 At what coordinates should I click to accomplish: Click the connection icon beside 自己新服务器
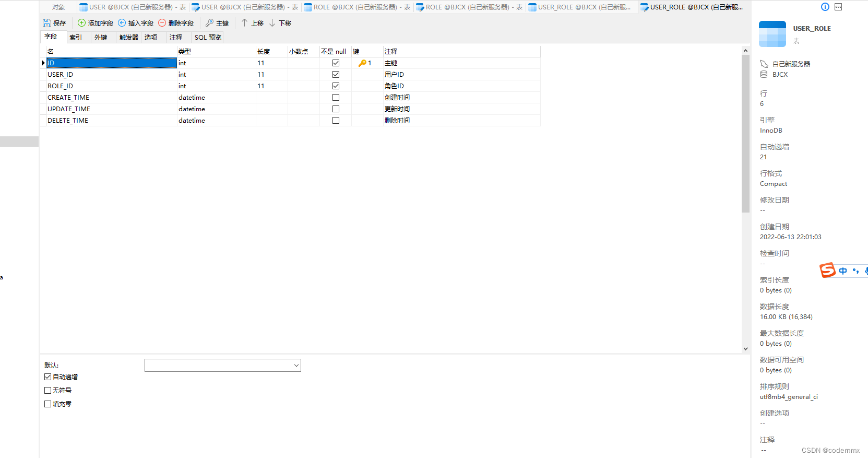tap(764, 64)
